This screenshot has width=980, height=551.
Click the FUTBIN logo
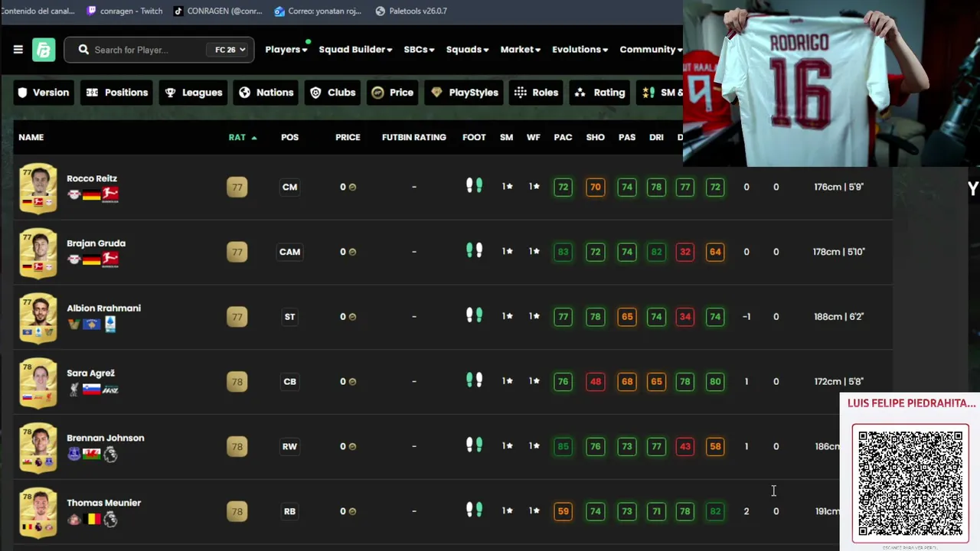pyautogui.click(x=44, y=50)
